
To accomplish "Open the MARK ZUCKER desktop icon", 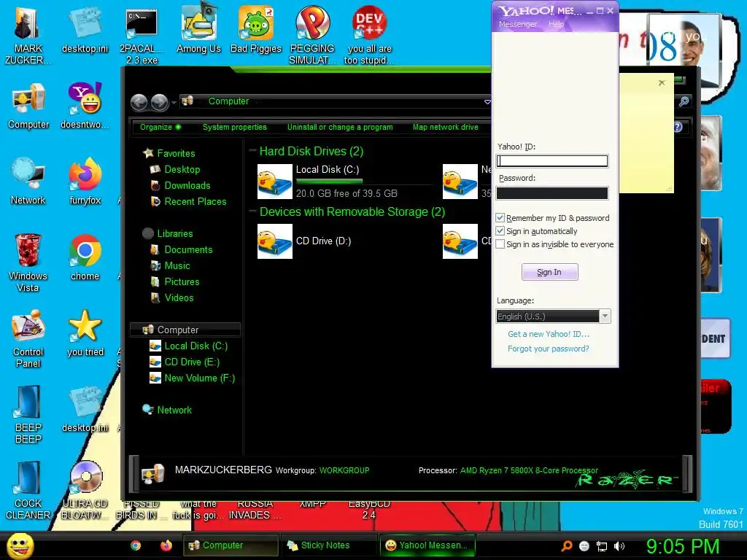I will tap(28, 36).
